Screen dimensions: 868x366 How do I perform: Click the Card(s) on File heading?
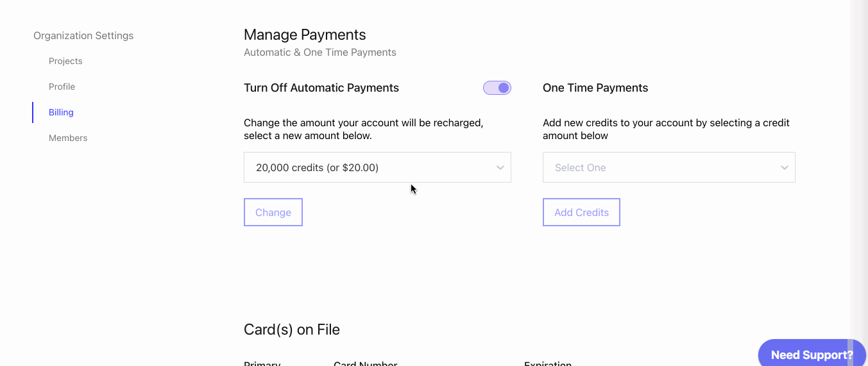[292, 329]
